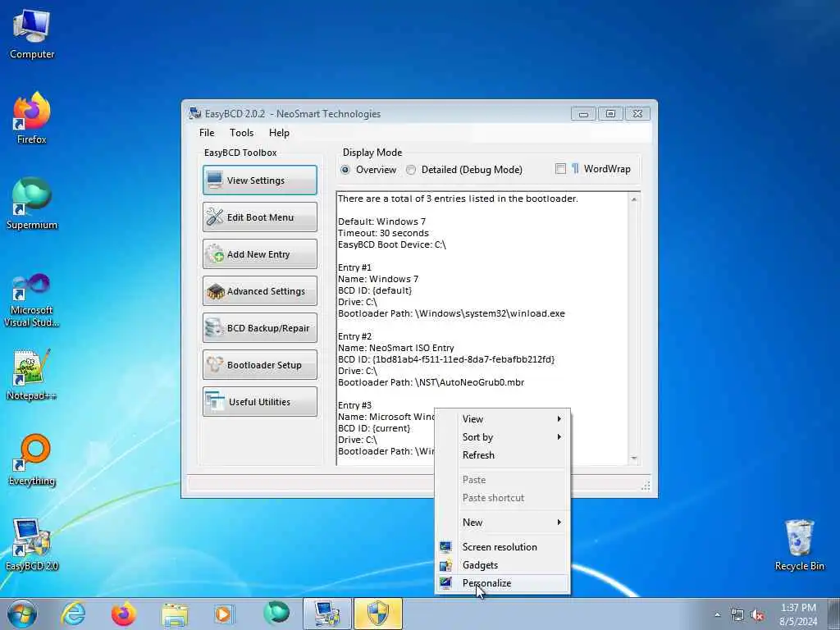
Task: Open the Supermium desktop shortcut
Action: pos(32,203)
